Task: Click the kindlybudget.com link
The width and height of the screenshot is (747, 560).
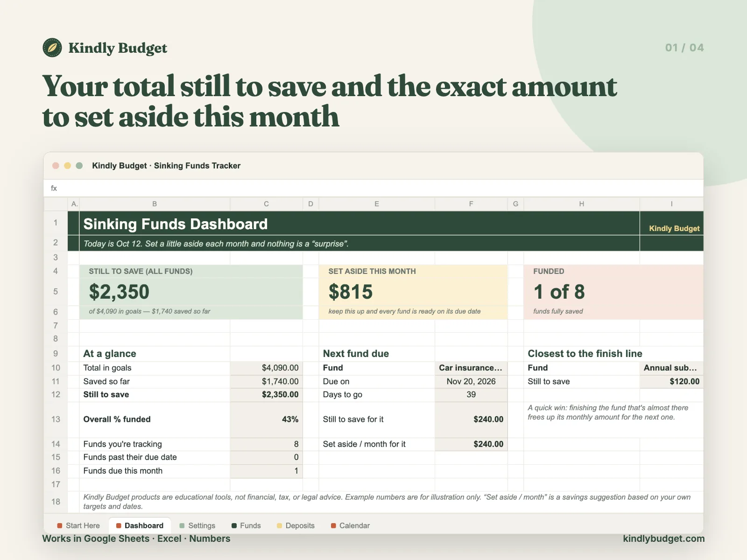Action: point(663,539)
